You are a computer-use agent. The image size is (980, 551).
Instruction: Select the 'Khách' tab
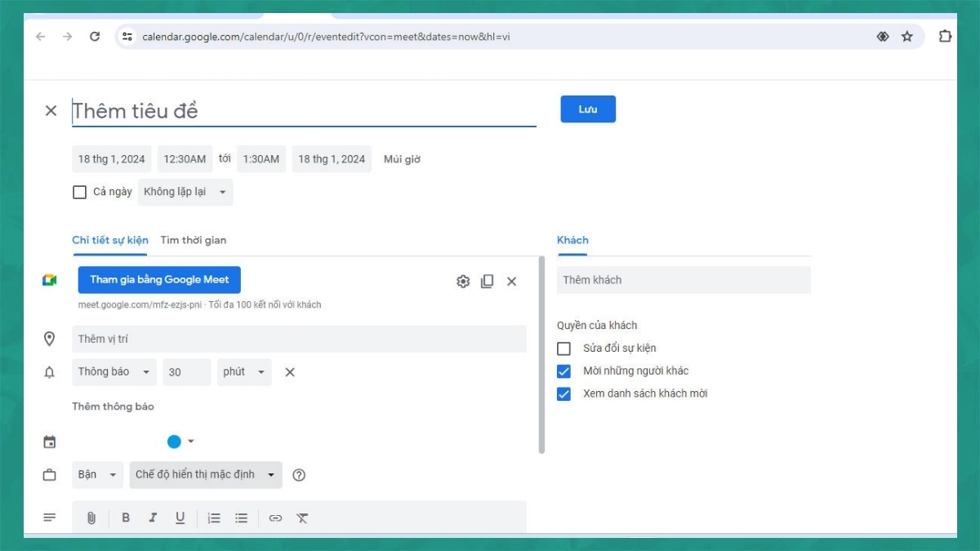click(572, 239)
